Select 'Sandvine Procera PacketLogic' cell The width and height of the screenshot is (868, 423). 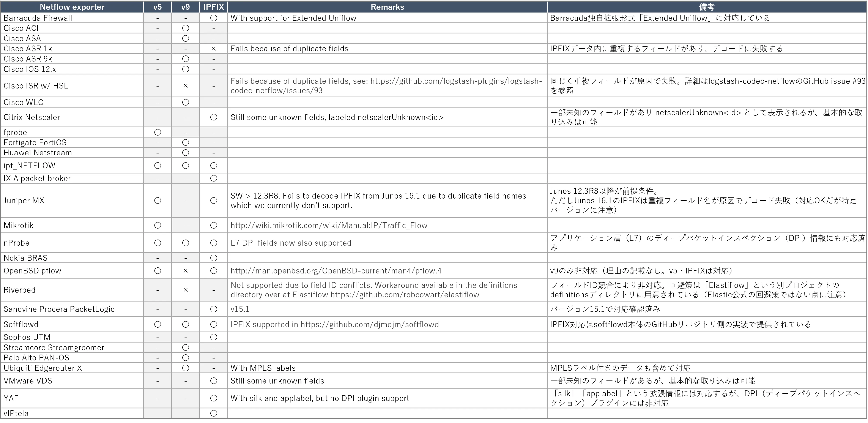[x=72, y=309]
